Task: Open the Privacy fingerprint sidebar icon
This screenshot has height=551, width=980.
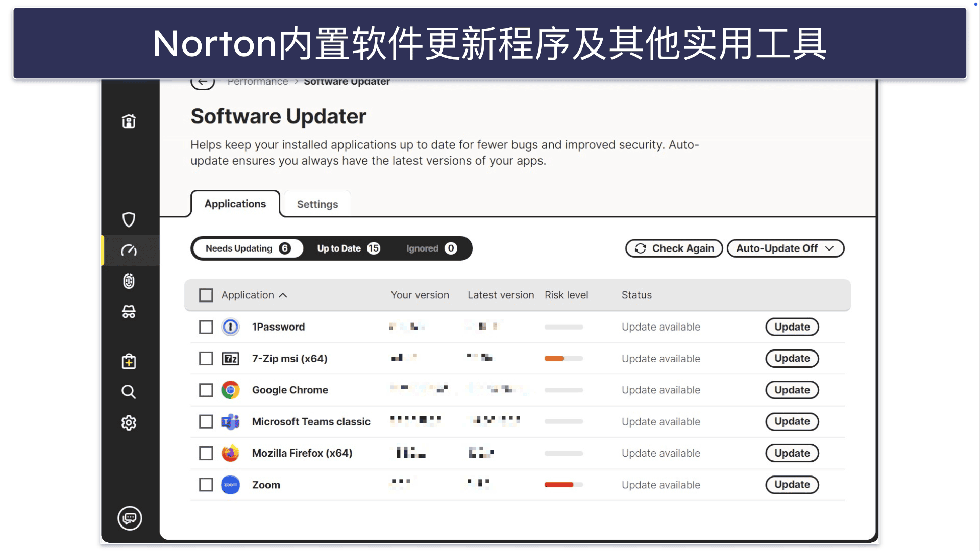Action: click(129, 281)
